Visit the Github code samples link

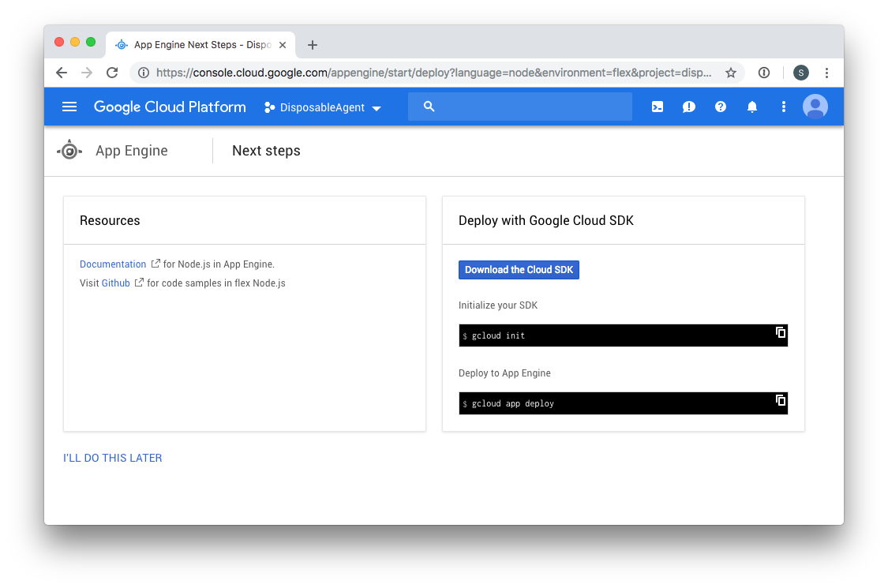coord(115,283)
